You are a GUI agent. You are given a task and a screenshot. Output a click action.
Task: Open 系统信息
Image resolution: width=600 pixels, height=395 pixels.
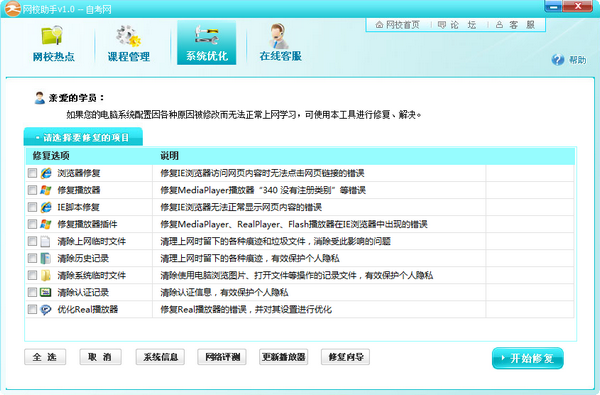click(160, 357)
